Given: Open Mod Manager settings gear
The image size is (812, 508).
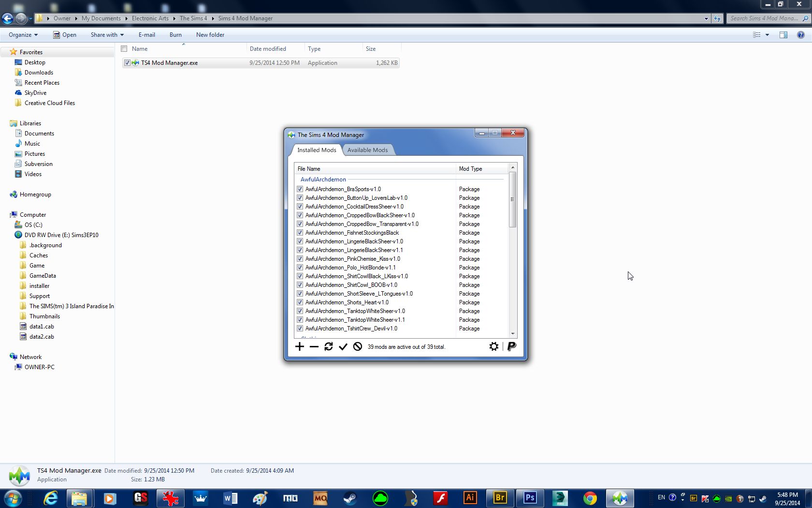Looking at the screenshot, I should [x=493, y=346].
